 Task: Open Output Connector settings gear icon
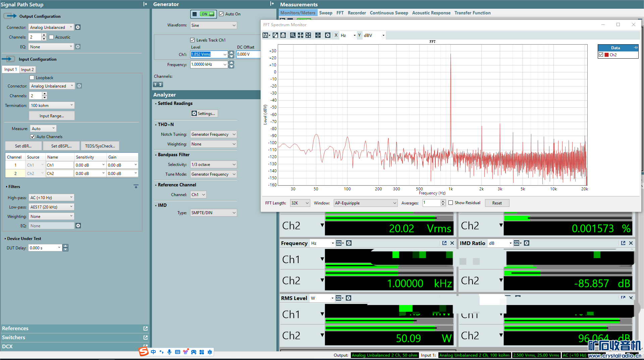[x=78, y=27]
